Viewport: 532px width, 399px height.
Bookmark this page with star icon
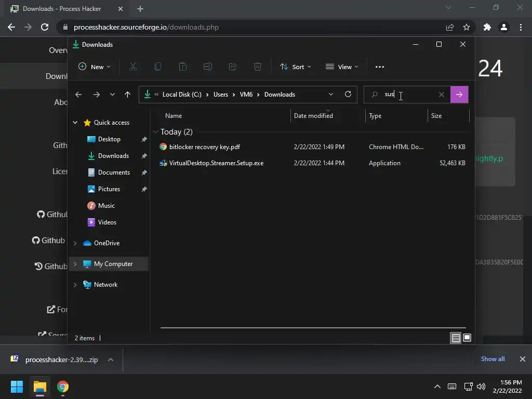(467, 27)
